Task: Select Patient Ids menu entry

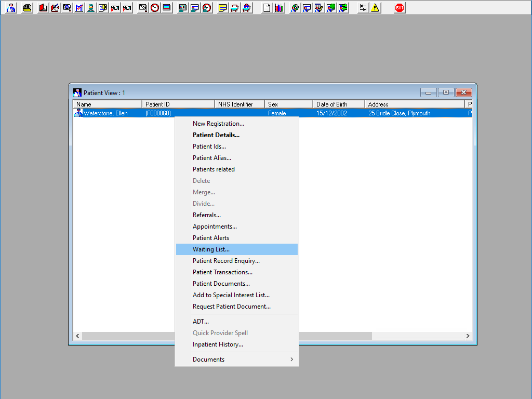Action: (237, 147)
